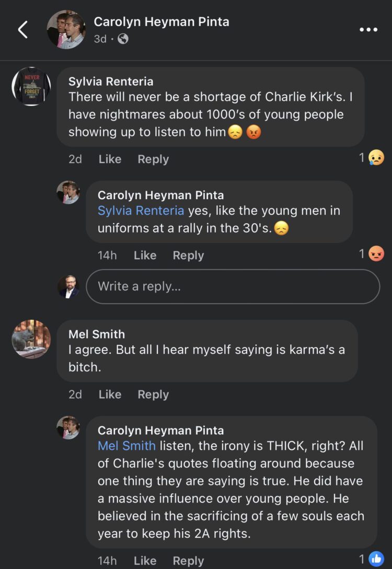392x569 pixels.
Task: Like Sylvia Renteria's comment
Action: [109, 159]
